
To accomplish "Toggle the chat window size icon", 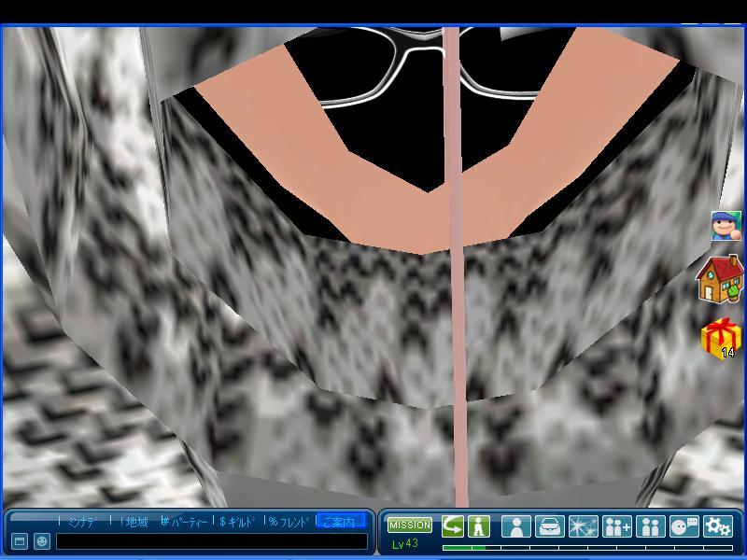I will (20, 541).
